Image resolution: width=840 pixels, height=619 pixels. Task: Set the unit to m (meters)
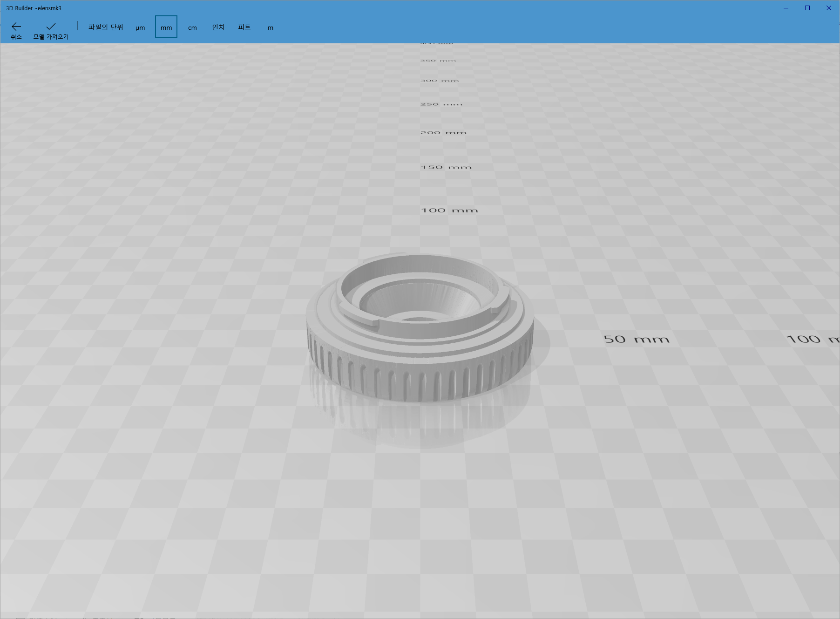[271, 27]
